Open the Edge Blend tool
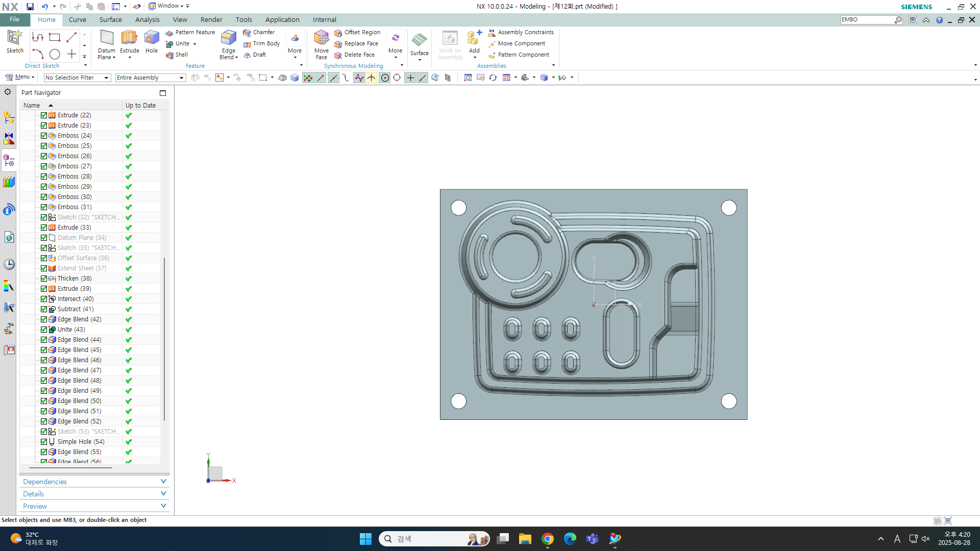The height and width of the screenshot is (551, 980). 228,38
